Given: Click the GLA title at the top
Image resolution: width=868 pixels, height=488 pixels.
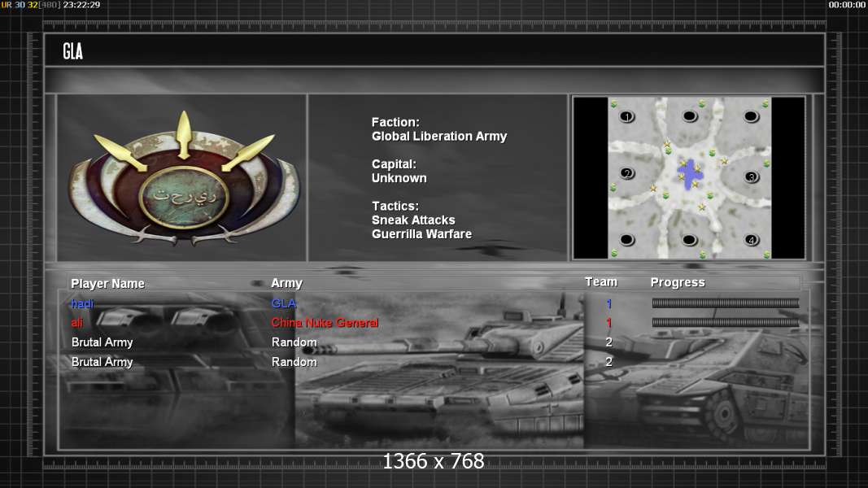Looking at the screenshot, I should pos(72,51).
